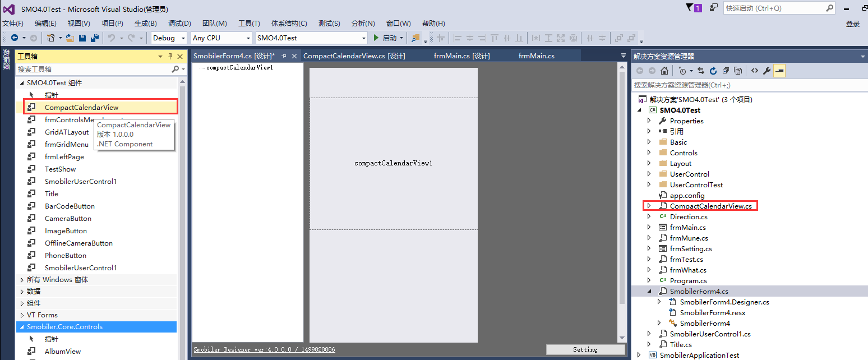
Task: Close the Toolbox panel
Action: [x=180, y=56]
